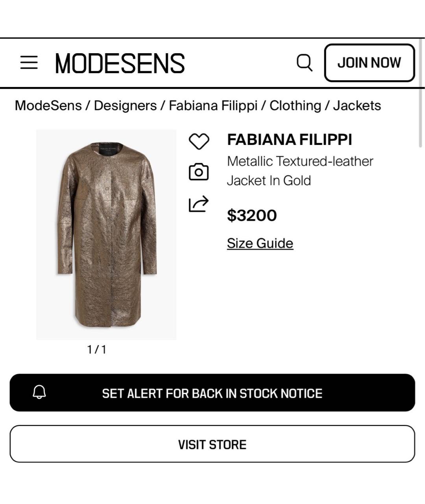
Task: Open Jackets category breadcrumb
Action: (x=357, y=106)
